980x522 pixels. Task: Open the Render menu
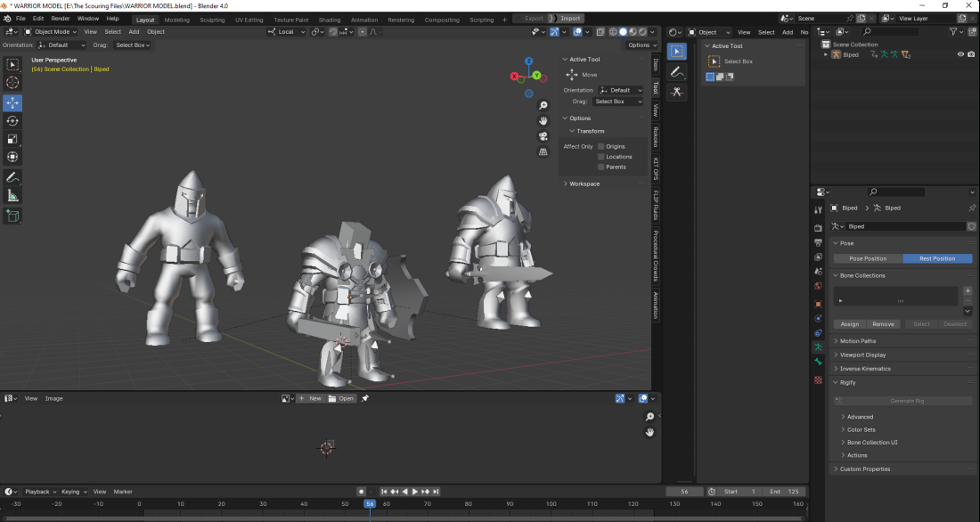pyautogui.click(x=61, y=19)
